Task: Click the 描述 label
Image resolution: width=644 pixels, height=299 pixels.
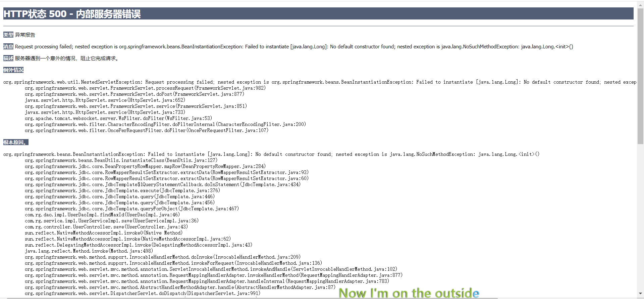Action: pos(8,58)
